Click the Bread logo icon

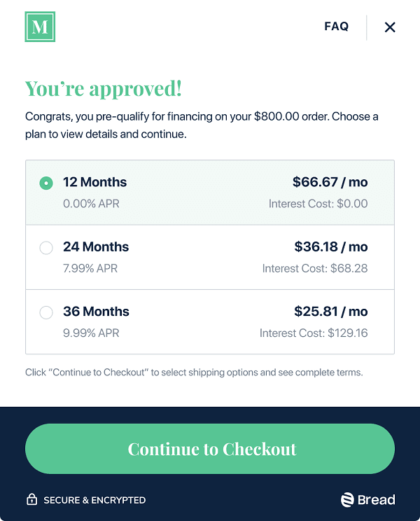pyautogui.click(x=347, y=499)
